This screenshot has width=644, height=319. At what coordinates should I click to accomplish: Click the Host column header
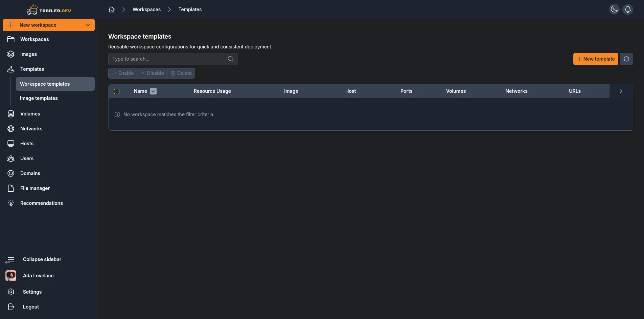(x=350, y=91)
